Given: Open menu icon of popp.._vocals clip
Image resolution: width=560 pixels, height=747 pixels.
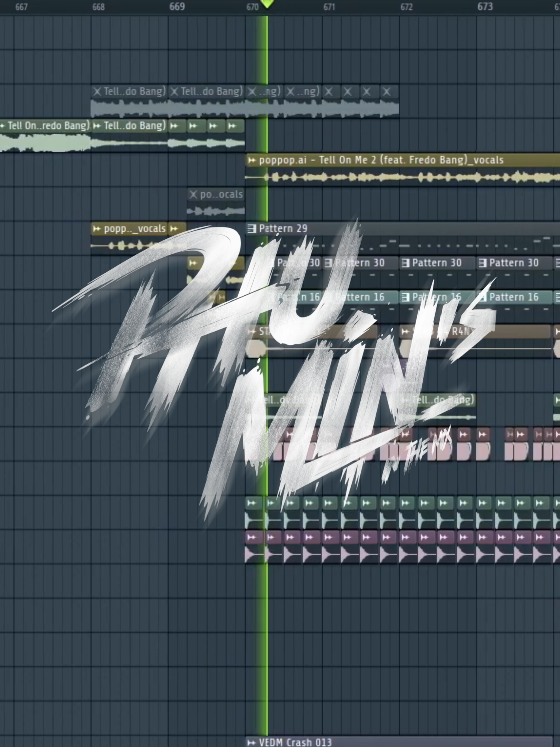Looking at the screenshot, I should coord(97,229).
